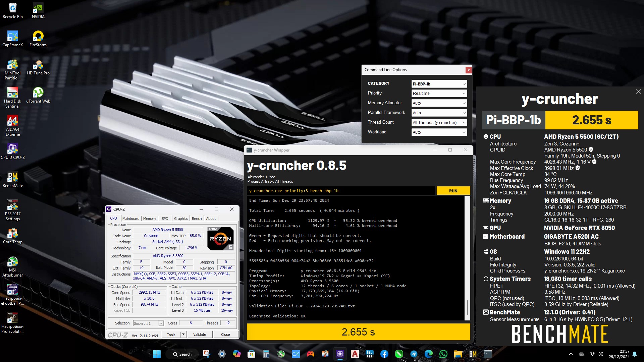644x362 pixels.
Task: Open the Windows Start menu
Action: [x=157, y=354]
